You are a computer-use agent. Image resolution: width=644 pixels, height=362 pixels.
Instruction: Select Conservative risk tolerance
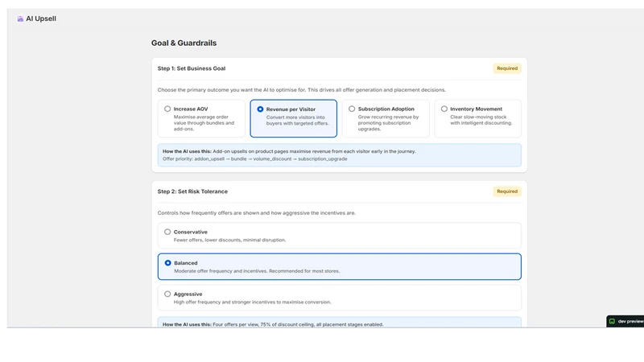pyautogui.click(x=339, y=236)
